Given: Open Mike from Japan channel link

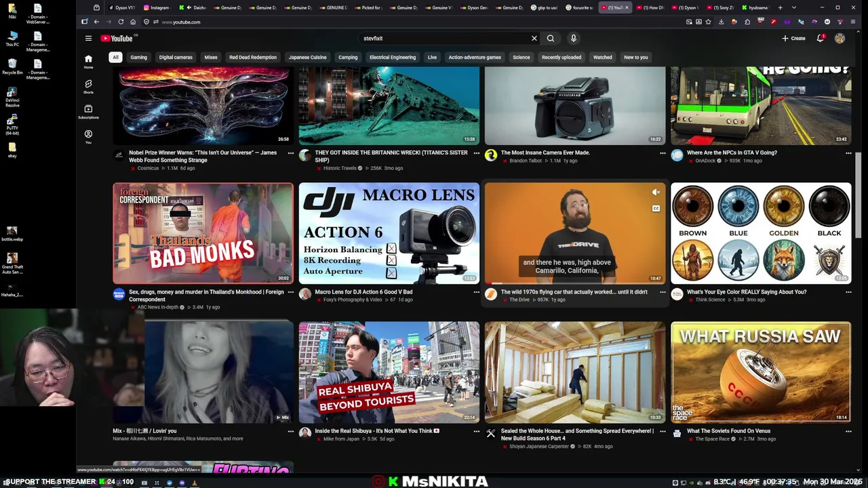Looking at the screenshot, I should pos(341,439).
